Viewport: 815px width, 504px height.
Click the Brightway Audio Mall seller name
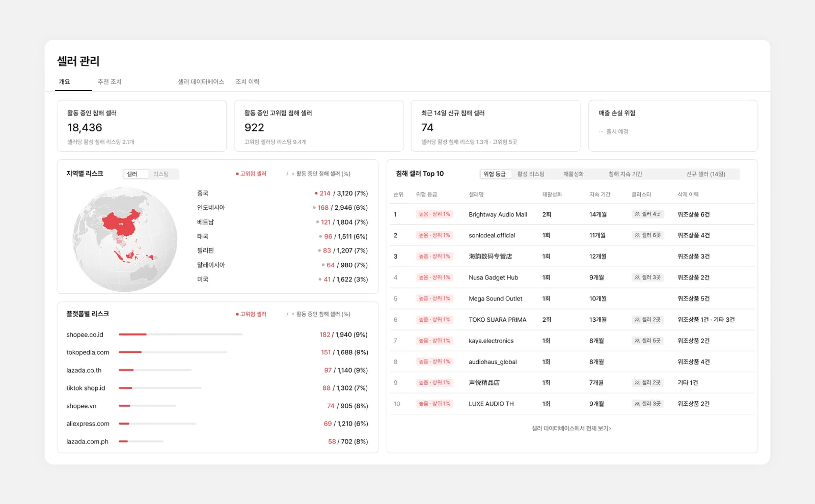(x=498, y=214)
